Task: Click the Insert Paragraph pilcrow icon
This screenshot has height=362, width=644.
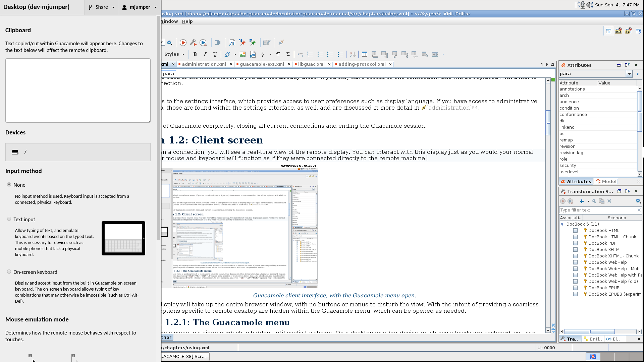Action: [x=278, y=54]
